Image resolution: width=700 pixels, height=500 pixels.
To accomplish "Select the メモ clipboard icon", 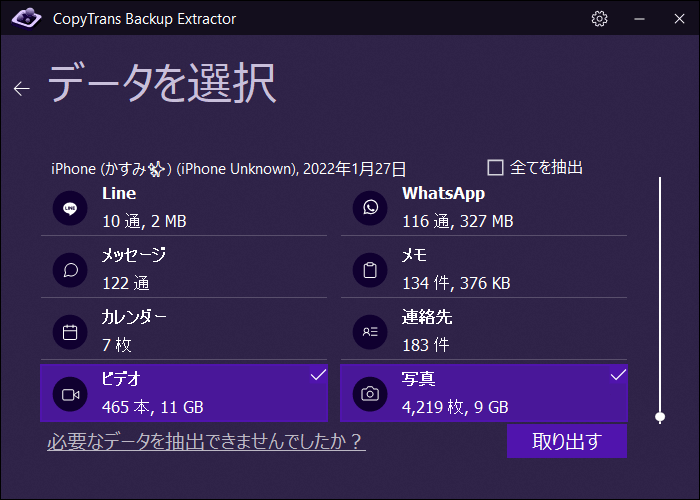I will [x=370, y=270].
